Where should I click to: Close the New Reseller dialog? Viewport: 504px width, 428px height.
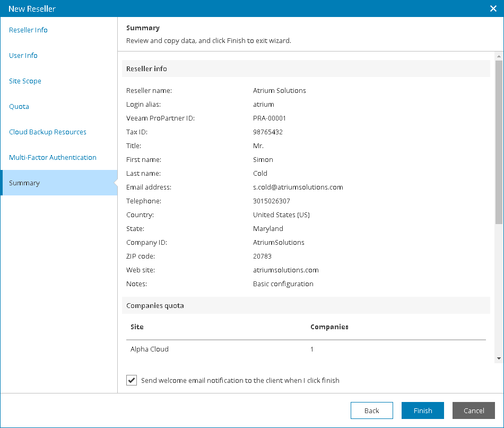pyautogui.click(x=492, y=8)
